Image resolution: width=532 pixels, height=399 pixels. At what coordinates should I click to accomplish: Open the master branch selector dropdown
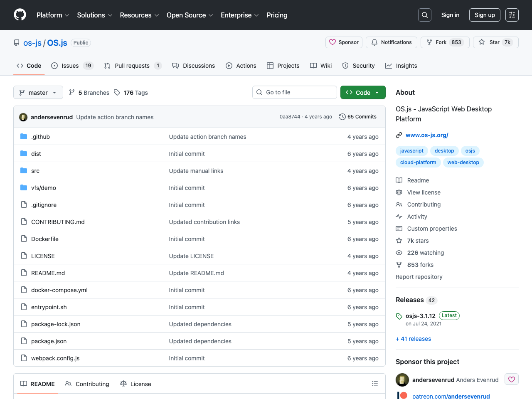[x=38, y=92]
